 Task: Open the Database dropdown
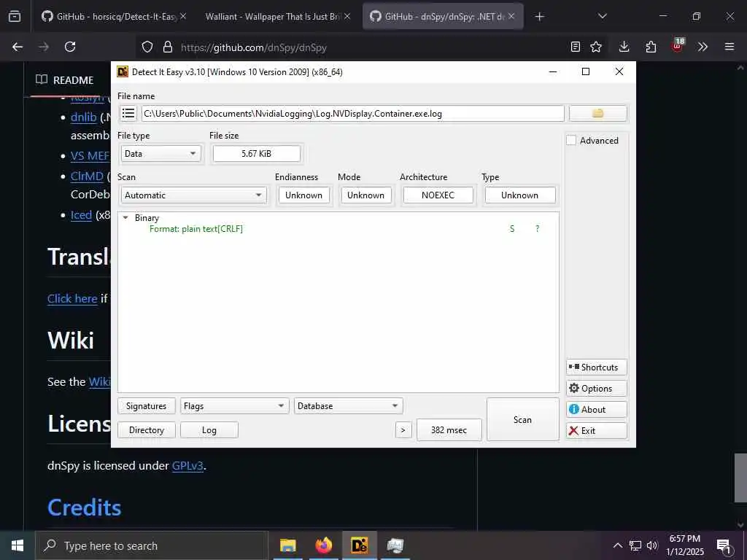click(348, 406)
